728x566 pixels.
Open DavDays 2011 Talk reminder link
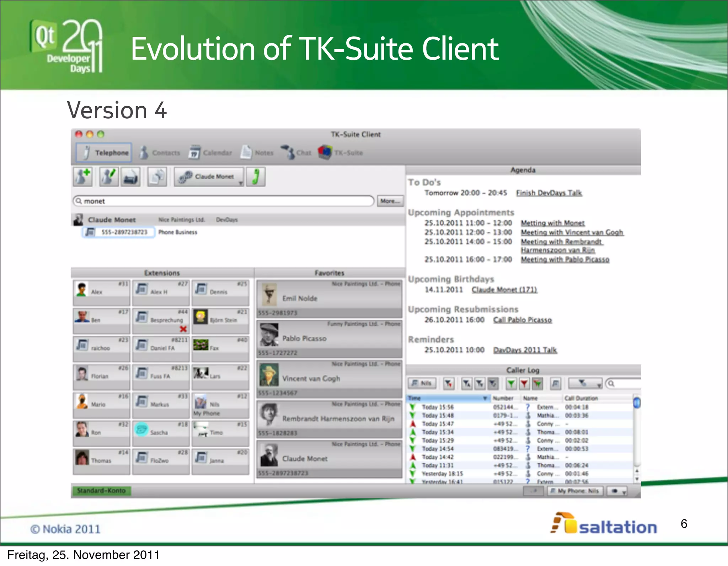click(x=525, y=350)
